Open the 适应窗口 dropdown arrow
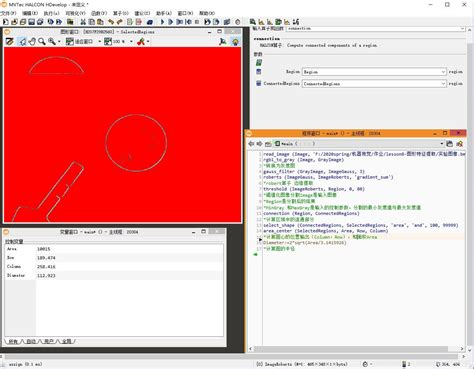Viewport: 474px width, 369px height. click(99, 42)
